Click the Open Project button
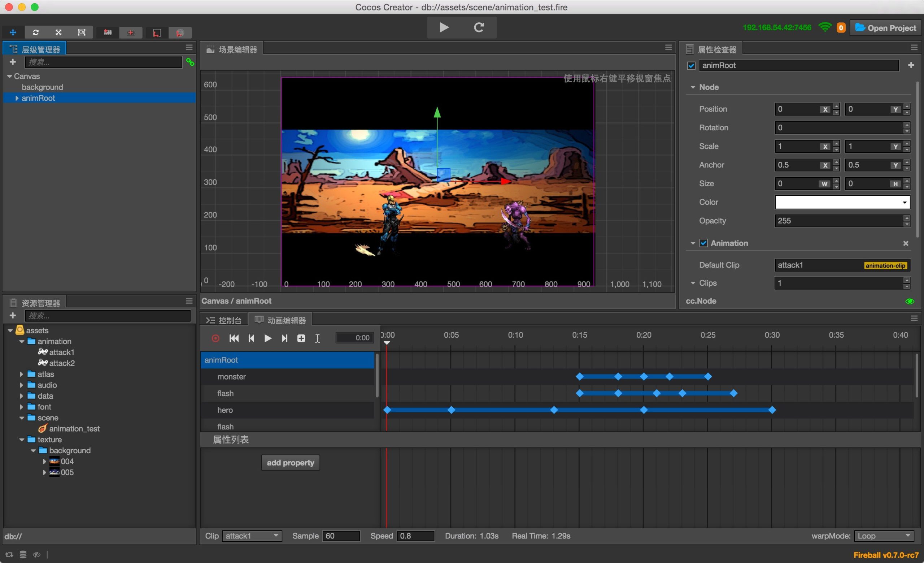Image resolution: width=924 pixels, height=563 pixels. pyautogui.click(x=885, y=28)
